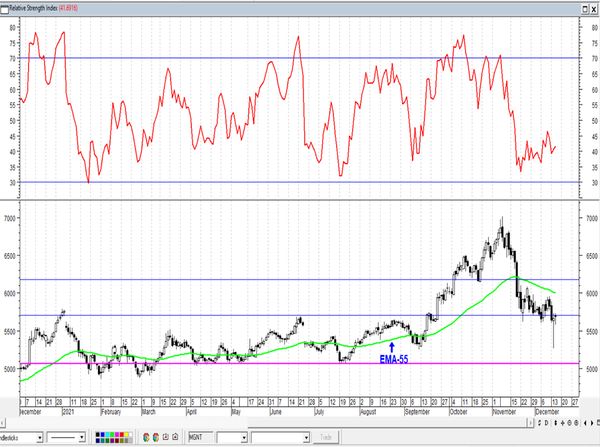The width and height of the screenshot is (600, 447).
Task: Click the MGNT symbol input field
Action: coord(200,437)
